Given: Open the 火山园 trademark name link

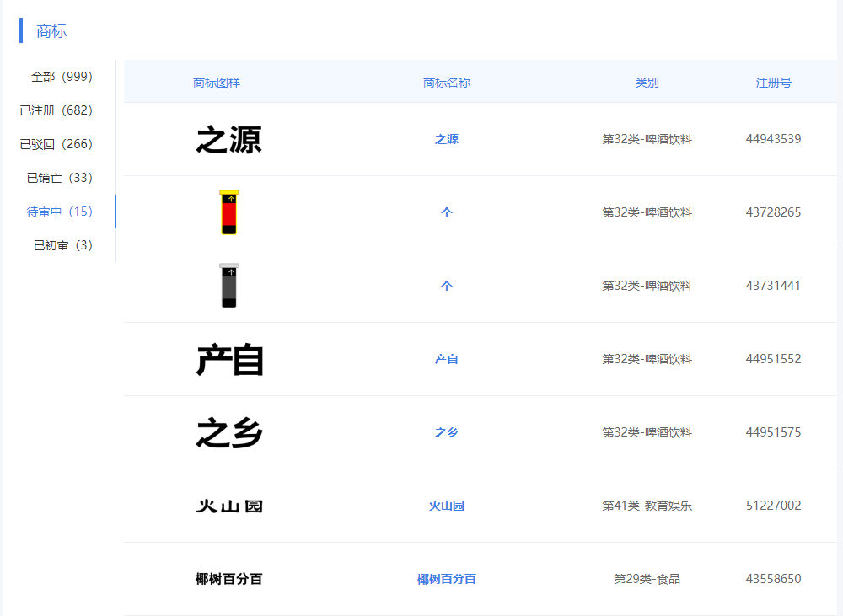Looking at the screenshot, I should (446, 506).
